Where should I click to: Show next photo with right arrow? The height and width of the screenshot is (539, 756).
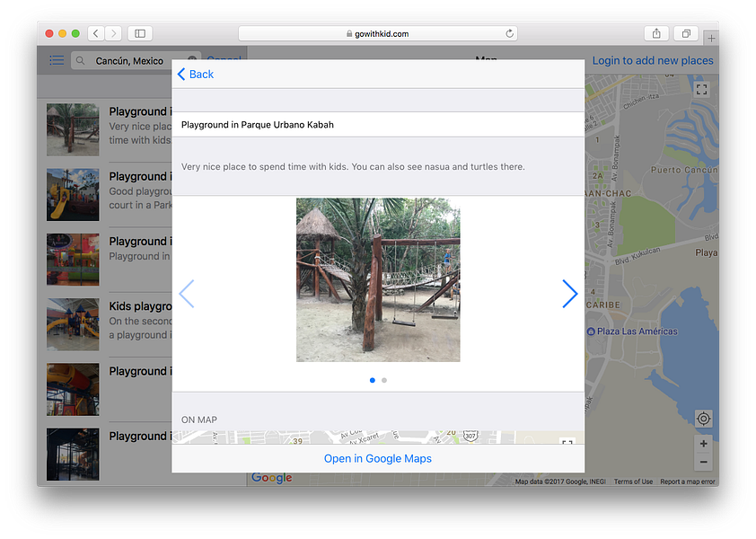[x=569, y=294]
